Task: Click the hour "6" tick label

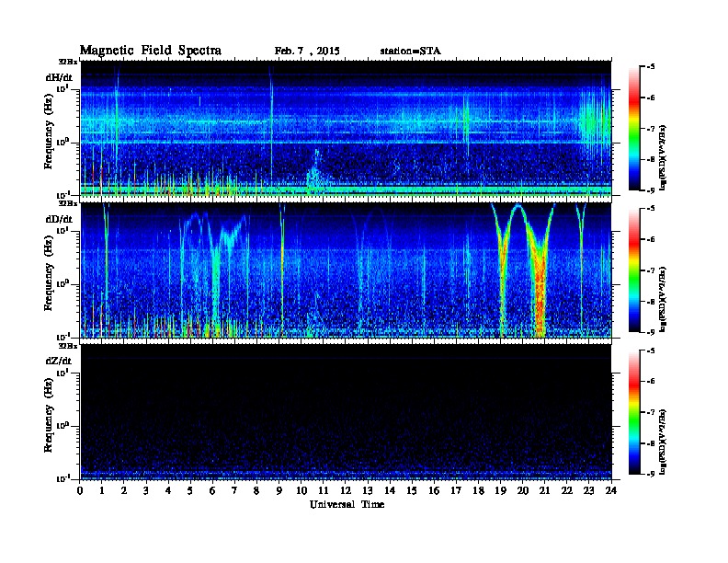Action: coord(212,490)
